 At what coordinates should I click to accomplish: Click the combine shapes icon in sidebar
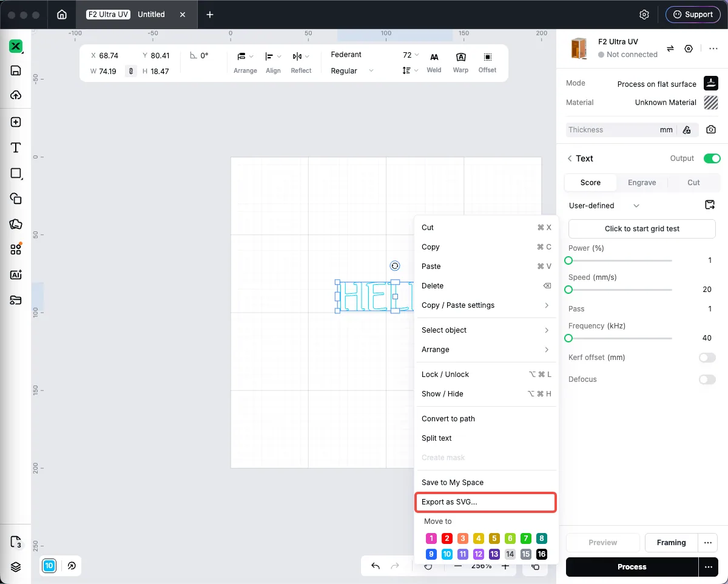pyautogui.click(x=16, y=199)
